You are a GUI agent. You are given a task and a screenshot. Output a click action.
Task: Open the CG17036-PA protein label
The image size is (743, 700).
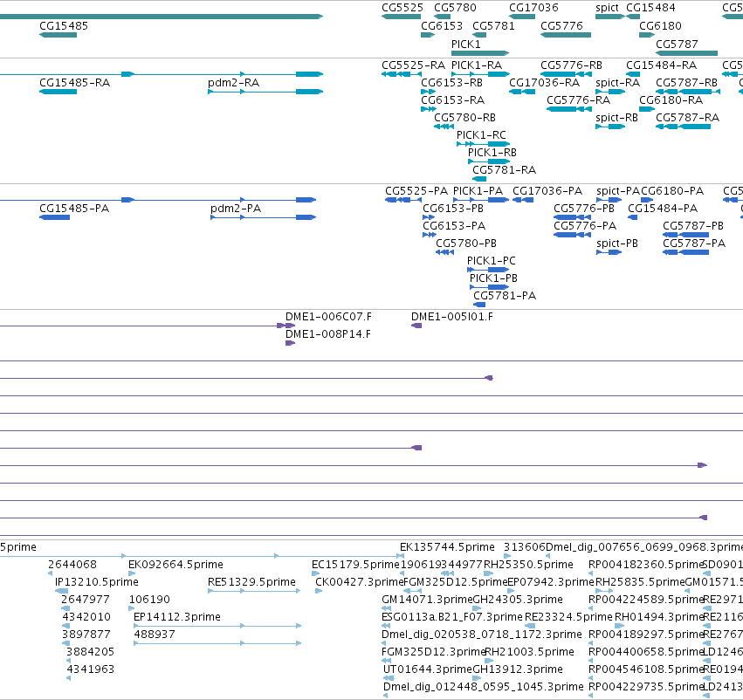(547, 191)
